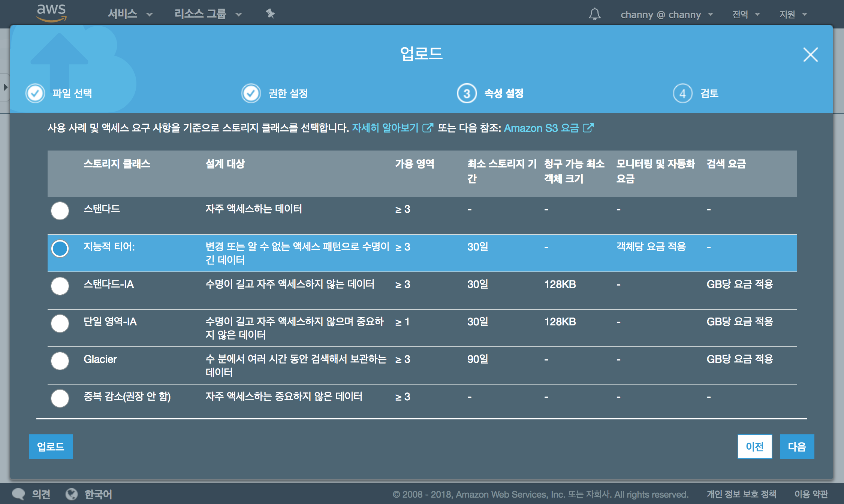844x504 pixels.
Task: Click the pin shortcut icon in navbar
Action: click(270, 14)
